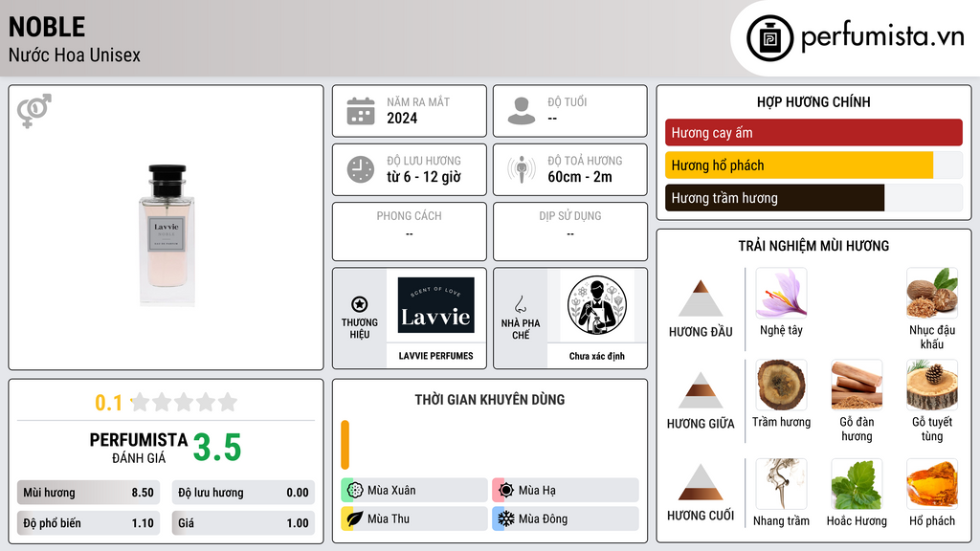This screenshot has width=980, height=551.
Task: Click the Dịp sử dụng panel
Action: 570,231
